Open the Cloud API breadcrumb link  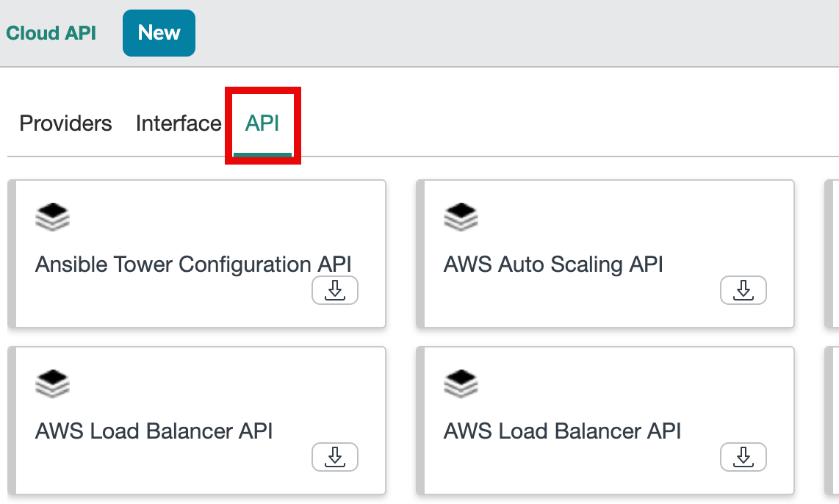(x=51, y=33)
